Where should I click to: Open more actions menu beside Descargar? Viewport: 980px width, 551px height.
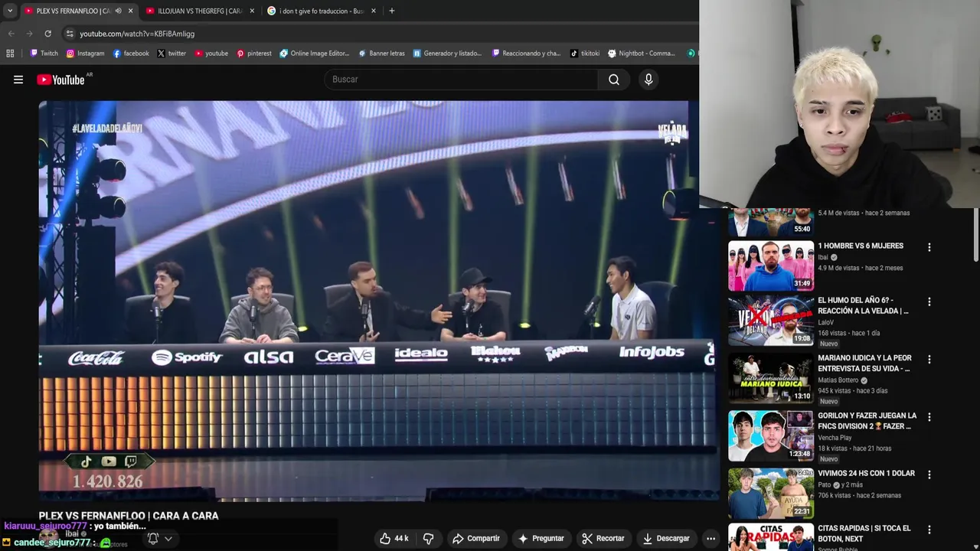tap(710, 538)
